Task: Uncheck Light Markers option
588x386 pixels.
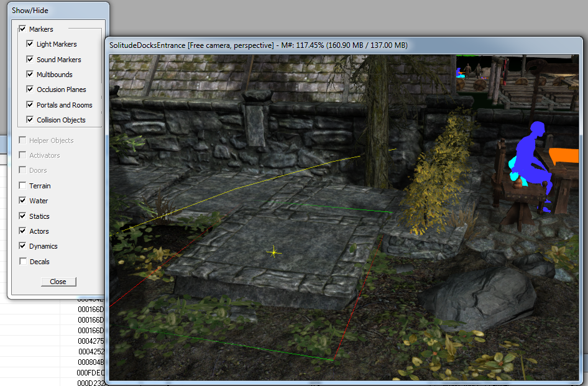Action: pos(30,44)
